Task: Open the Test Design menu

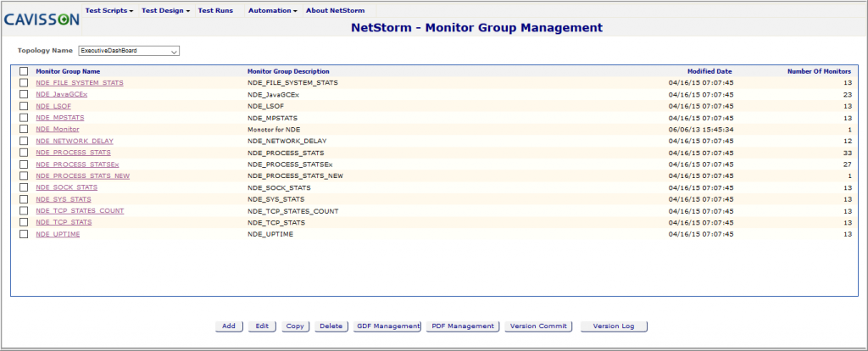Action: pos(165,10)
